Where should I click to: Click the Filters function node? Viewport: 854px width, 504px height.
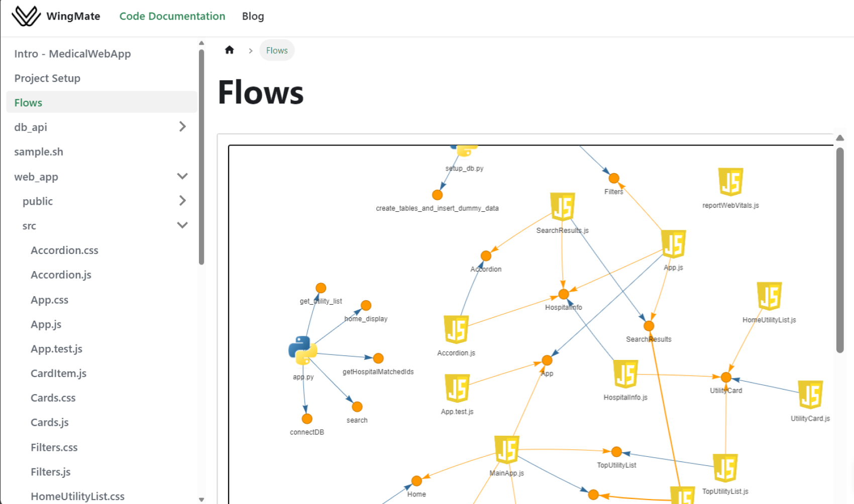614,178
